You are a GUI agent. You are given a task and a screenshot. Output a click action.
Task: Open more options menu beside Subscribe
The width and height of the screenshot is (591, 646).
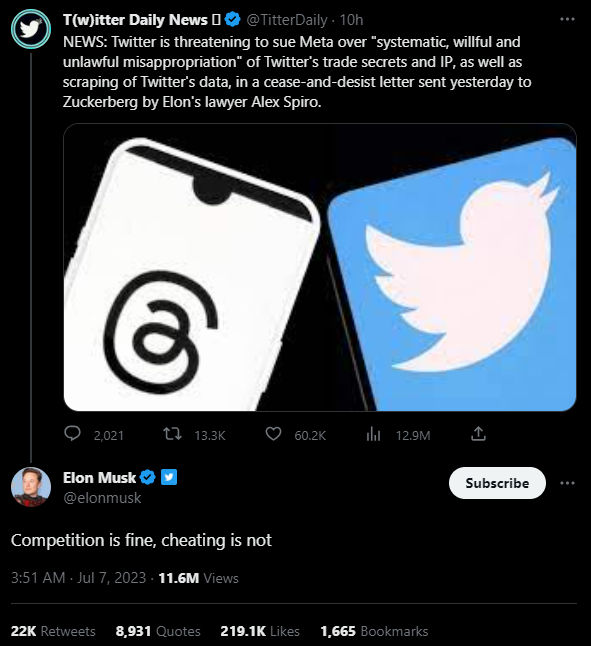point(567,483)
